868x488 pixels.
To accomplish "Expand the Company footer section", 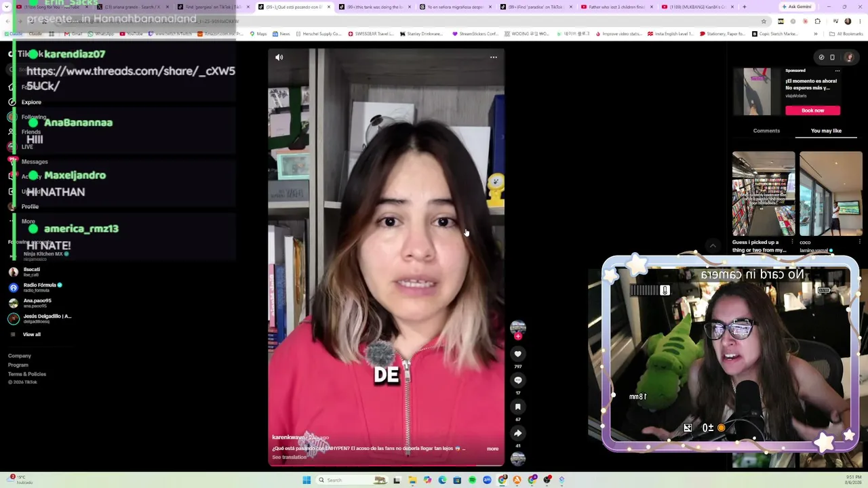I will pyautogui.click(x=20, y=356).
